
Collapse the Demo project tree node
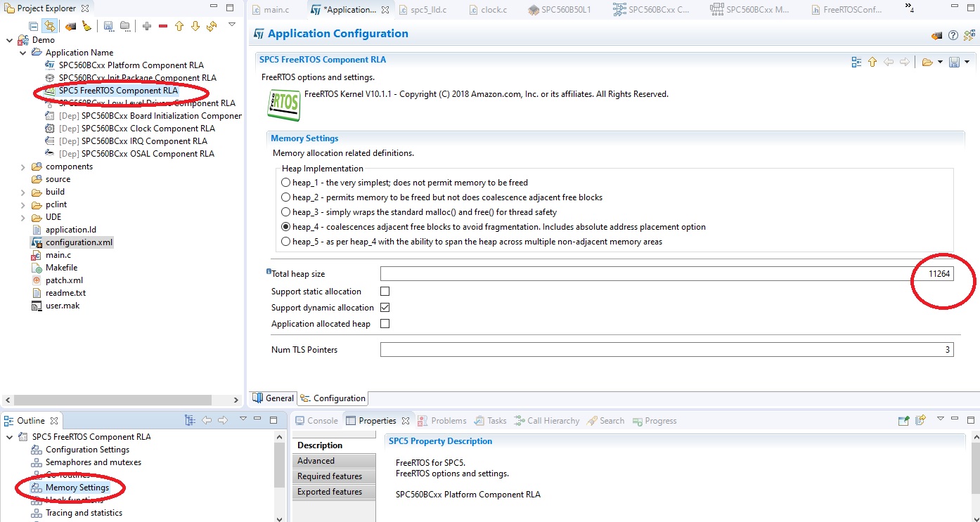(9, 40)
